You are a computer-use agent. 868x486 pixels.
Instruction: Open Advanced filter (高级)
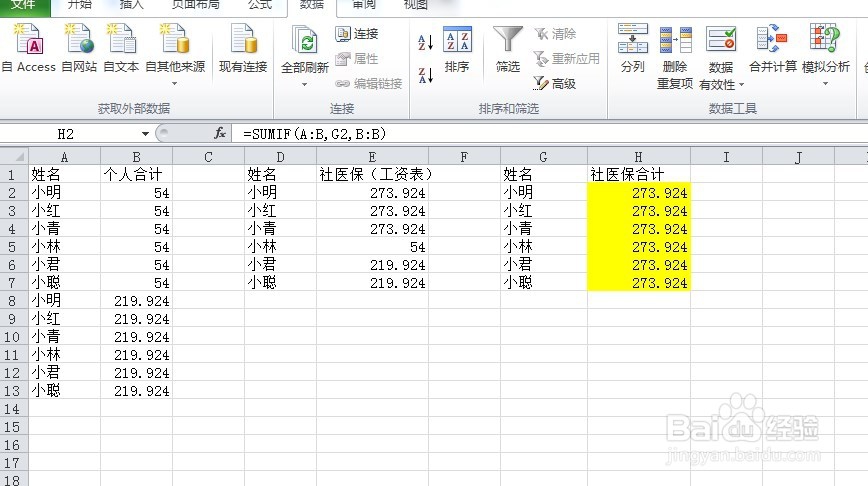555,84
